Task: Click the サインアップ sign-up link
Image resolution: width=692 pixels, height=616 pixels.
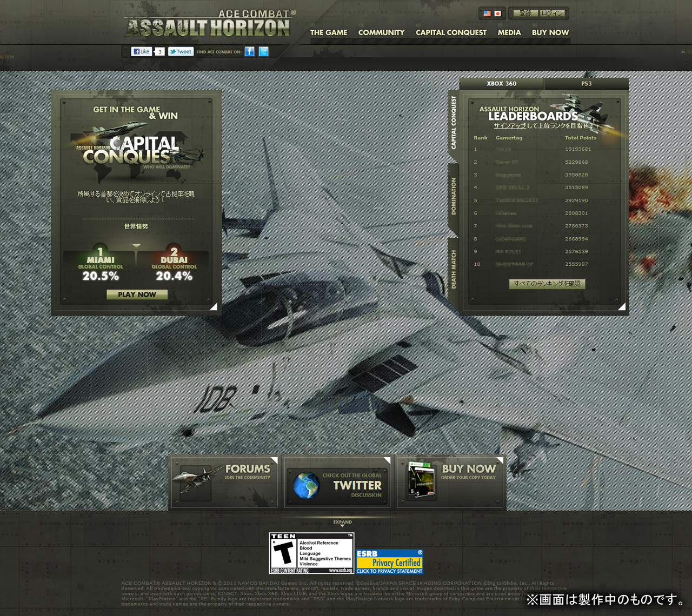Action: 509,126
